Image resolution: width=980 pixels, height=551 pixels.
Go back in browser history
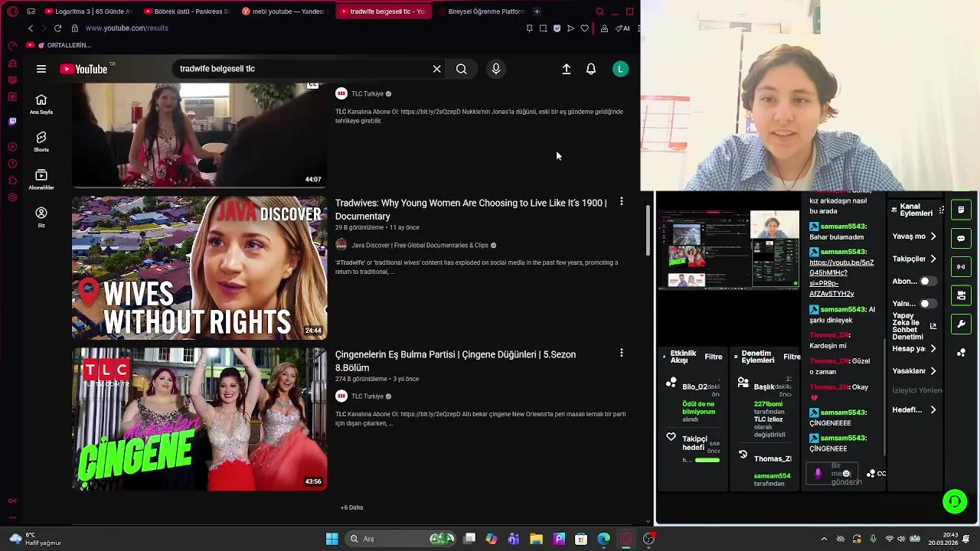point(31,28)
